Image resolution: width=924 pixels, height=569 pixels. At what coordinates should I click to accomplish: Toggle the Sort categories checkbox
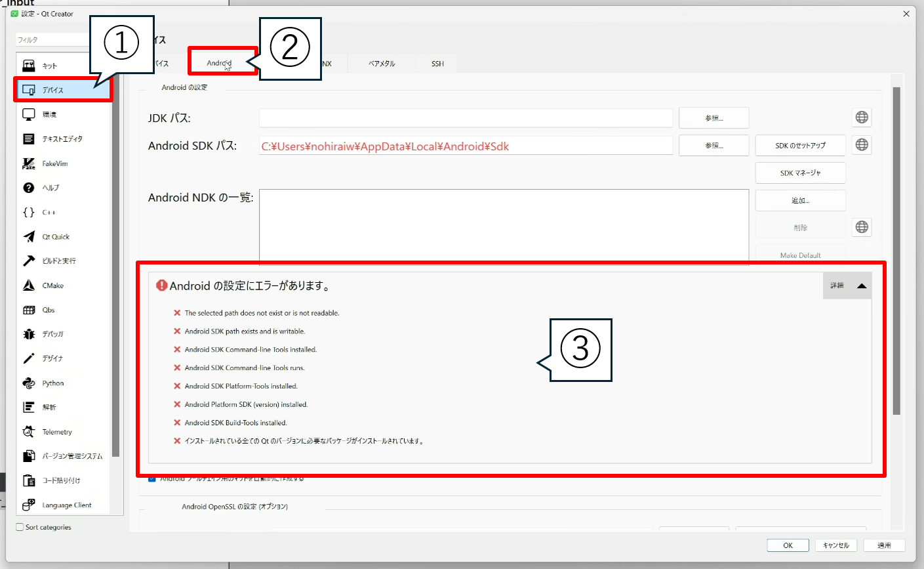pyautogui.click(x=20, y=527)
